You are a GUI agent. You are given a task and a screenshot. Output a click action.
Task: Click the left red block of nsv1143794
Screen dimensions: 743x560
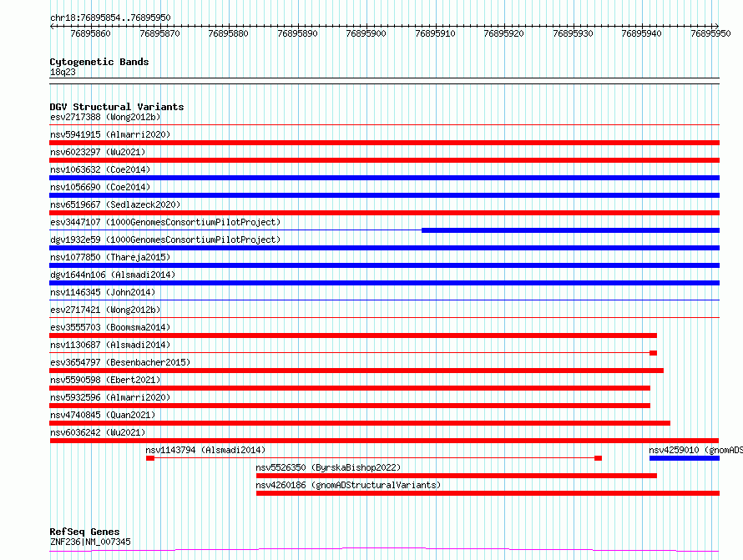coord(150,458)
